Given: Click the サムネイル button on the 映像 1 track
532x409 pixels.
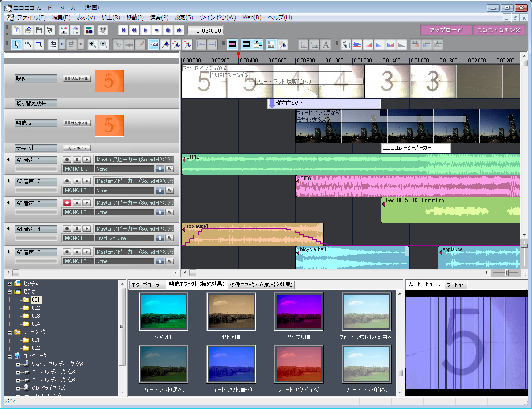Looking at the screenshot, I should click(77, 78).
